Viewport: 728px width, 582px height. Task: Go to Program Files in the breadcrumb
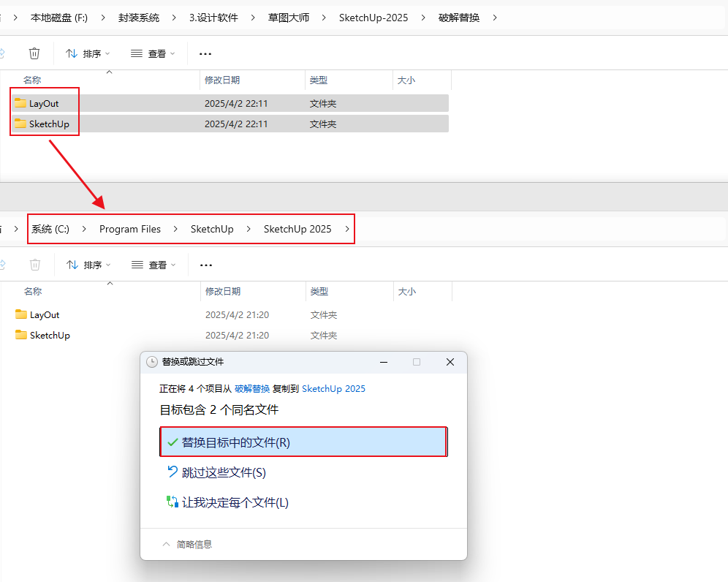tap(130, 229)
